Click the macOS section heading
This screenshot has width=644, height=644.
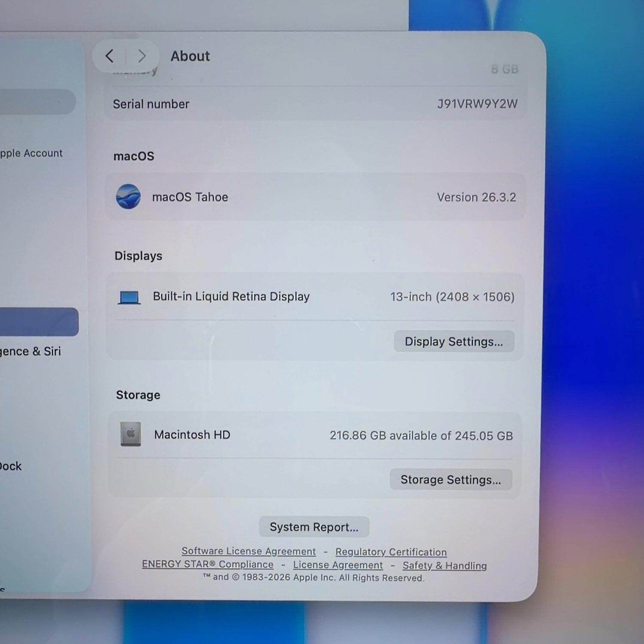134,156
